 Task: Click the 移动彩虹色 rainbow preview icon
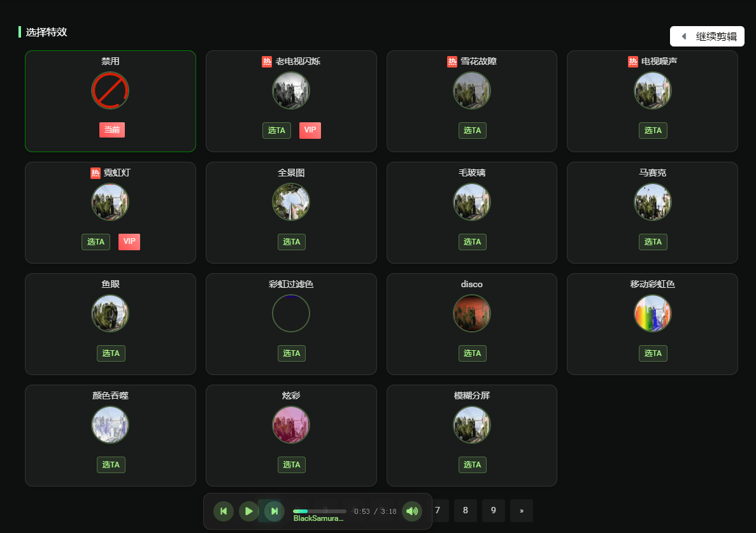tap(652, 313)
